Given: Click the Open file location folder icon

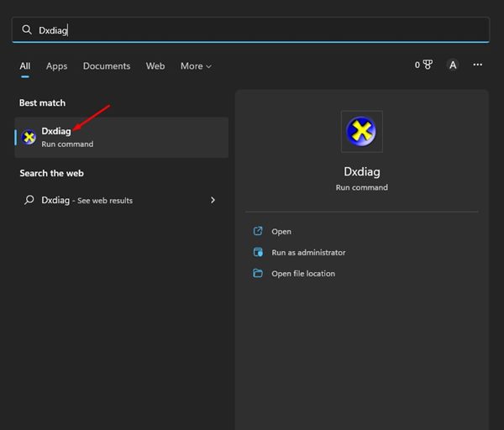Looking at the screenshot, I should 258,273.
